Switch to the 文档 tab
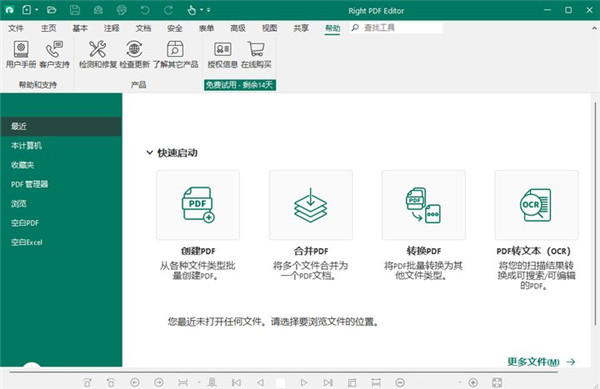The image size is (600, 389). tap(143, 28)
